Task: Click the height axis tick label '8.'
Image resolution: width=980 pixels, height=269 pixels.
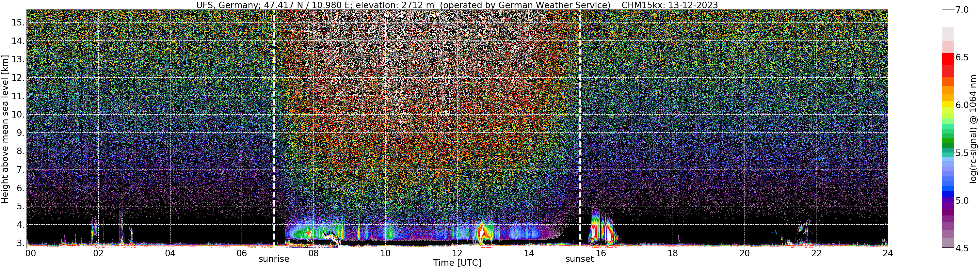Action: [x=20, y=151]
